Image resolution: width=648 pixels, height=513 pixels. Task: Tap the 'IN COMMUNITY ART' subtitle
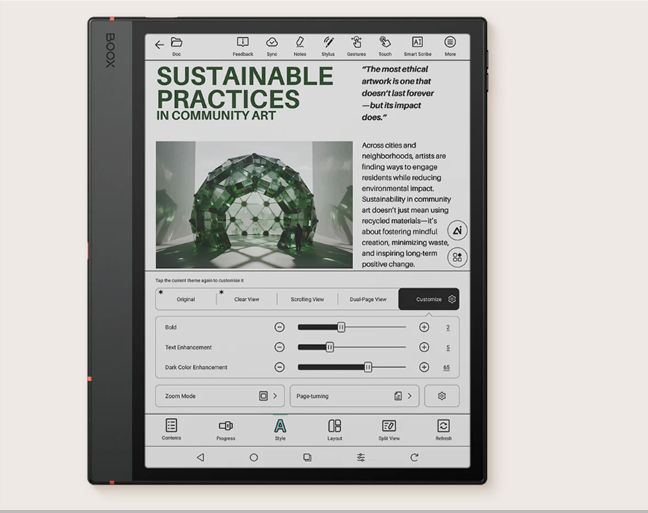pos(216,115)
